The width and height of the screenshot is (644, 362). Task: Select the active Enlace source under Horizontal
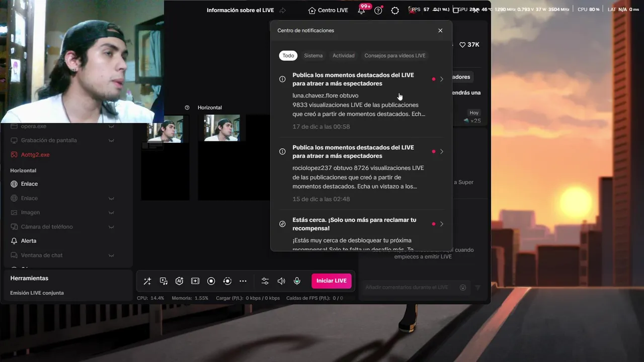(x=68, y=184)
